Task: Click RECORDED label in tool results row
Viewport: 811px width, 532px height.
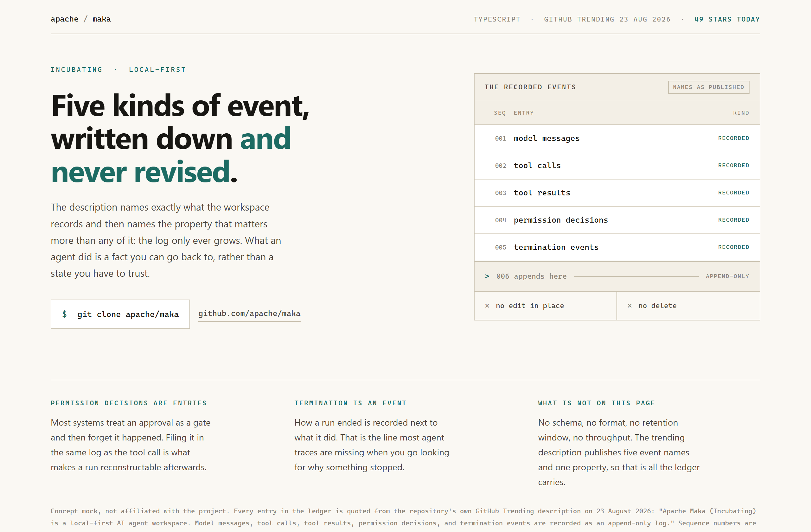Action: (734, 193)
